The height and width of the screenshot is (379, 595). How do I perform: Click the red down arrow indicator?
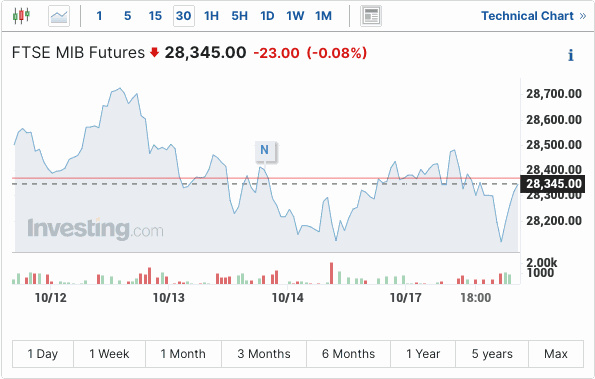154,52
